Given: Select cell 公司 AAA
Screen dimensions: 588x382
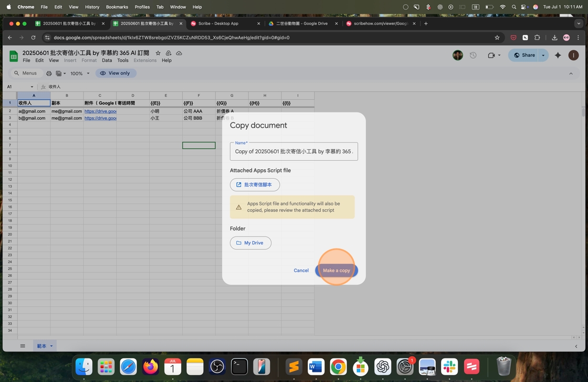Looking at the screenshot, I should 199,111.
